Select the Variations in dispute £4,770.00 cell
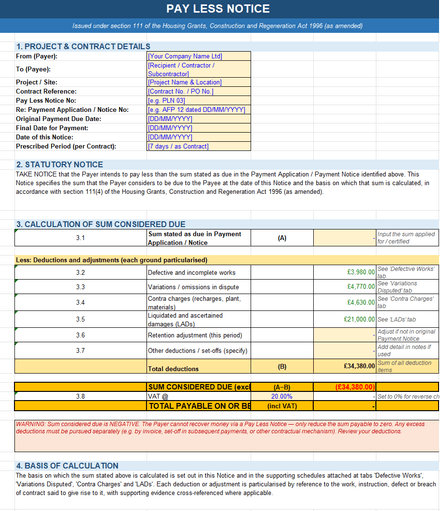 (x=345, y=287)
